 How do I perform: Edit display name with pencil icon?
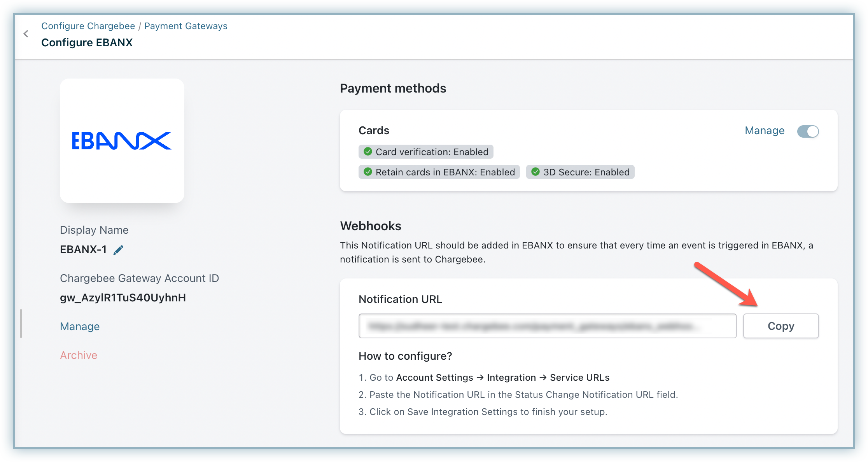(118, 250)
